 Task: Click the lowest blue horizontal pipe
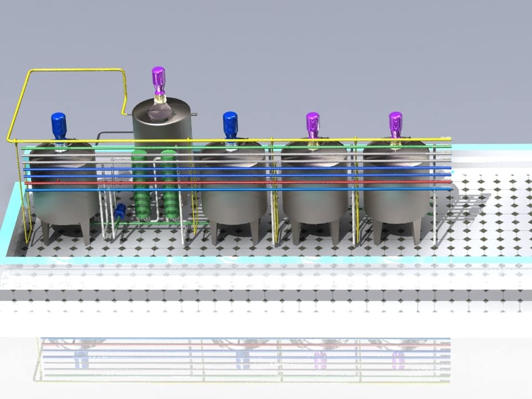pyautogui.click(x=238, y=190)
